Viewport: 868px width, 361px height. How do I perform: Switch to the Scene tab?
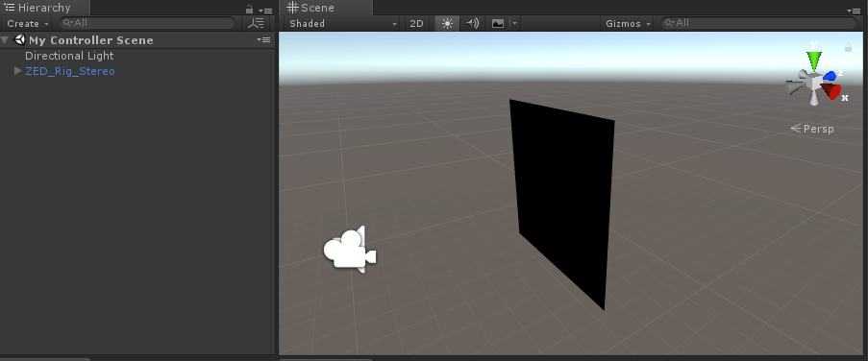(x=326, y=8)
